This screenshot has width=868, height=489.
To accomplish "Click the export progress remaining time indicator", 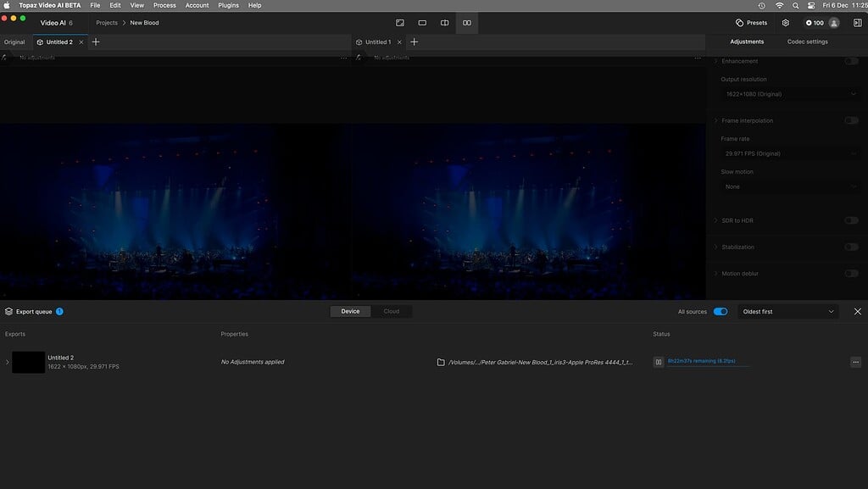I will (705, 361).
